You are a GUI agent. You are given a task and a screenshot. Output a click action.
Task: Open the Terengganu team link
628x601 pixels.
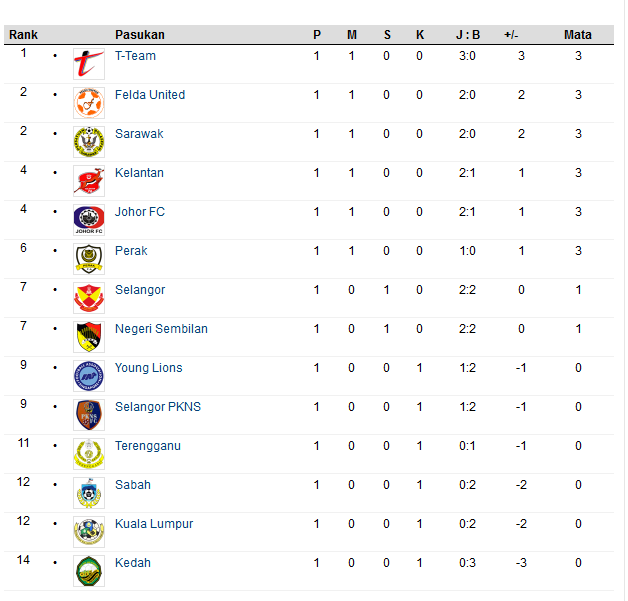click(x=148, y=446)
